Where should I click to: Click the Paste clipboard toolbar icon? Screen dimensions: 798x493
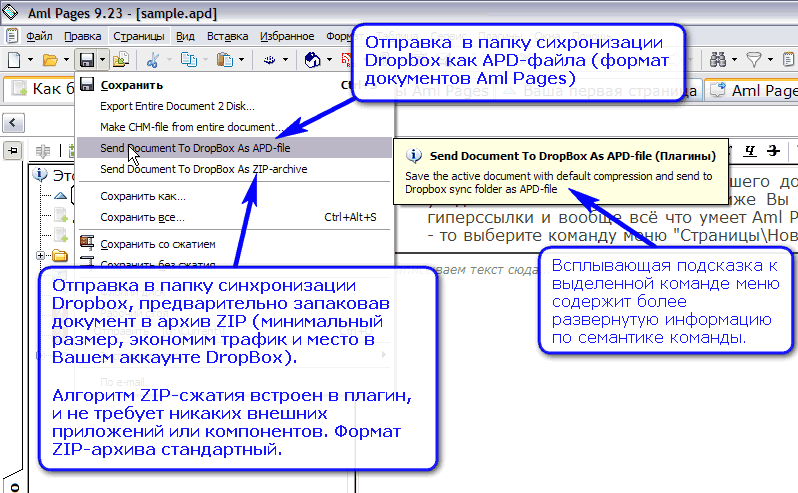point(224,60)
